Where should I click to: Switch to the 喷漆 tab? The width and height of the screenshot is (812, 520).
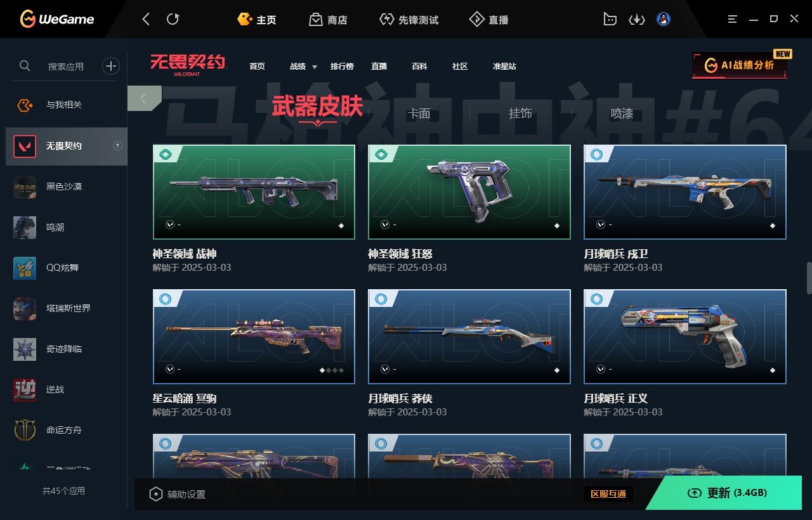[x=622, y=114]
